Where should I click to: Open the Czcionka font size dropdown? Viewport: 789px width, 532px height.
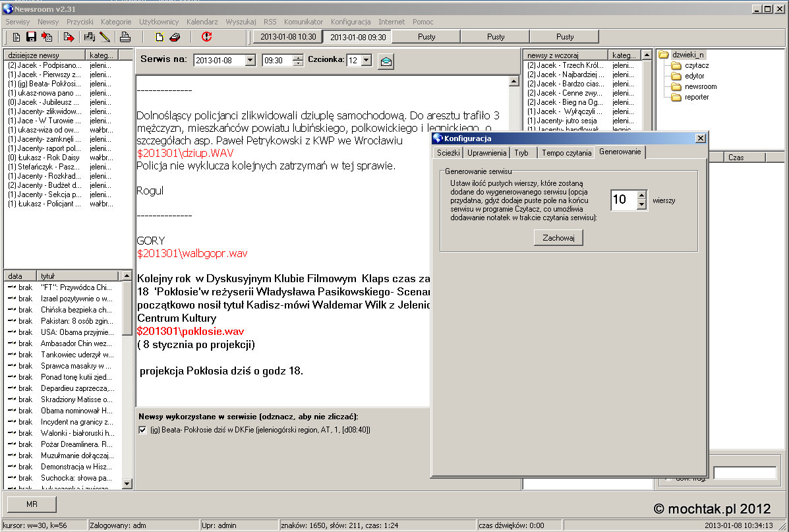click(366, 61)
